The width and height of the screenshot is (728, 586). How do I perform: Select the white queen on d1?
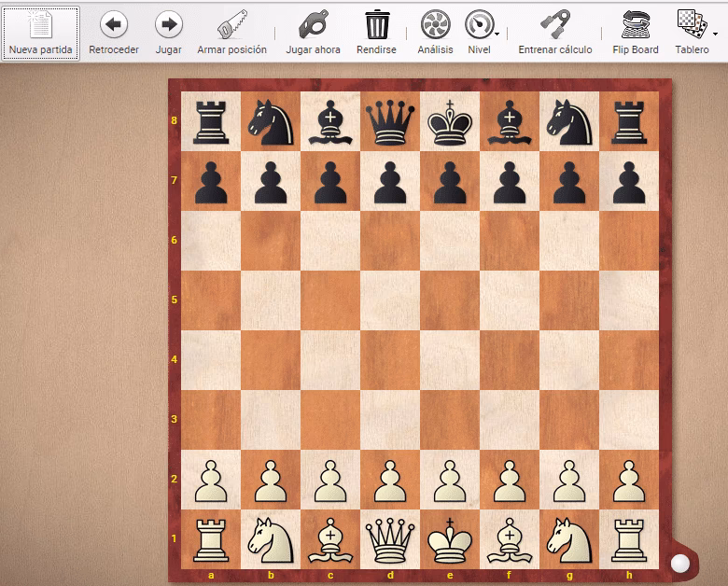(x=390, y=539)
